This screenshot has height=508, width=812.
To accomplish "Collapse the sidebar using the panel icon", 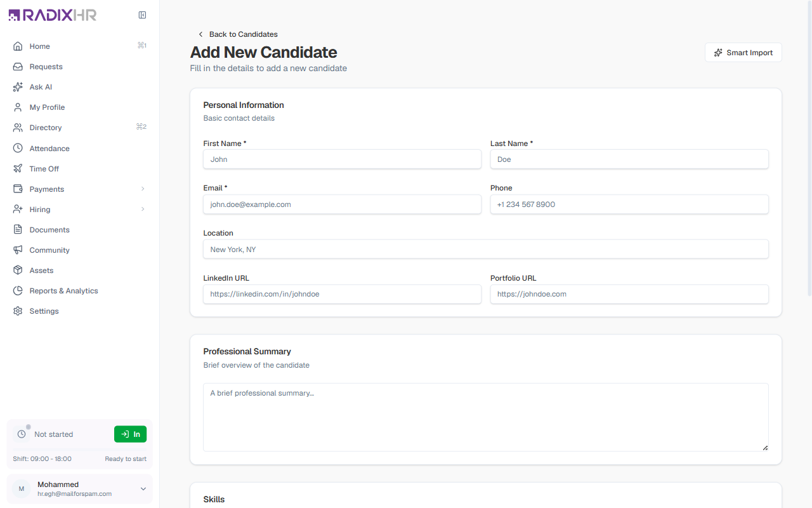I will (x=142, y=15).
